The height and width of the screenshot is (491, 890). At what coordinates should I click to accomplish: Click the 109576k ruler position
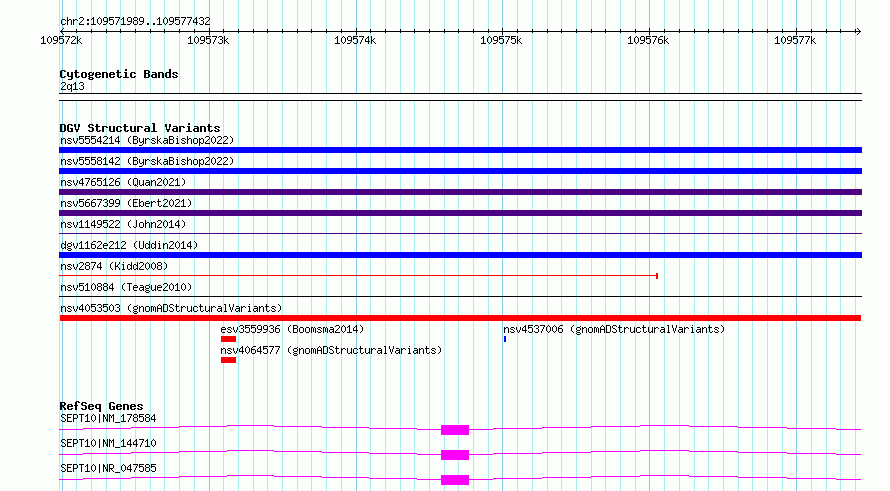[648, 40]
